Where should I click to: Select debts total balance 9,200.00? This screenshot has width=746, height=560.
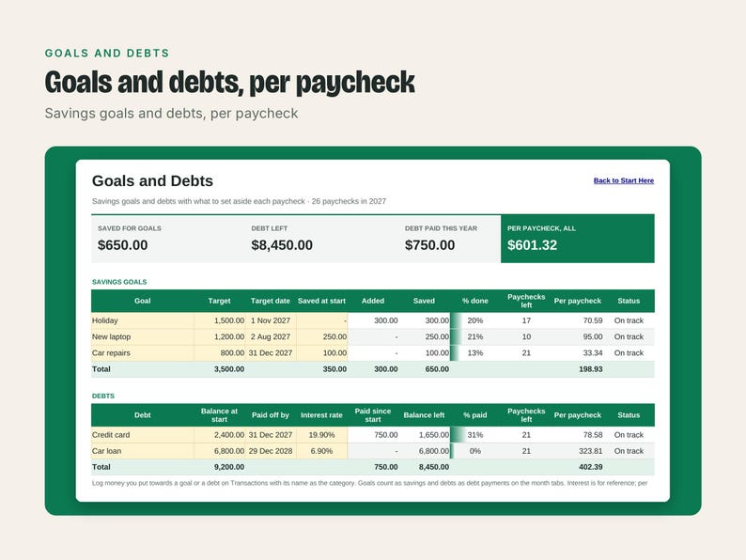pyautogui.click(x=229, y=467)
